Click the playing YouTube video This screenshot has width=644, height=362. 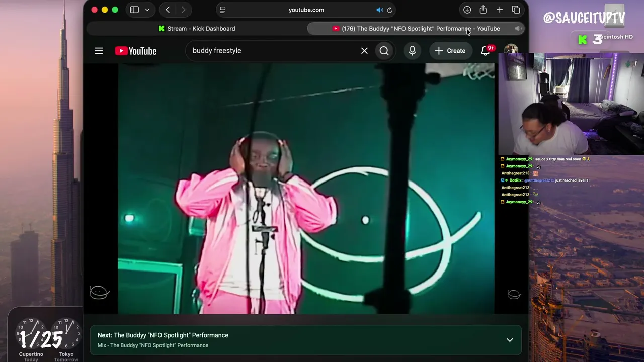coord(306,189)
